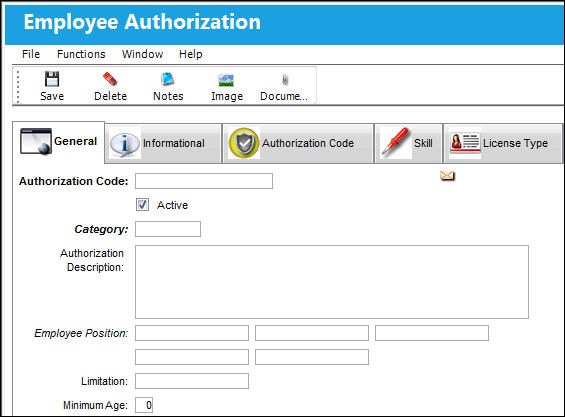Image resolution: width=565 pixels, height=417 pixels.
Task: Click the Image label in toolbar
Action: coord(227,96)
